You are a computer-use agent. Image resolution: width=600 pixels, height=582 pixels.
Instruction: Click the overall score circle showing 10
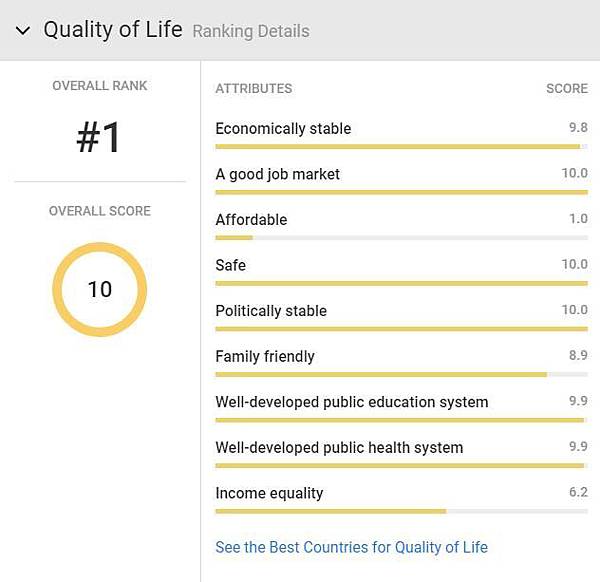tap(100, 289)
